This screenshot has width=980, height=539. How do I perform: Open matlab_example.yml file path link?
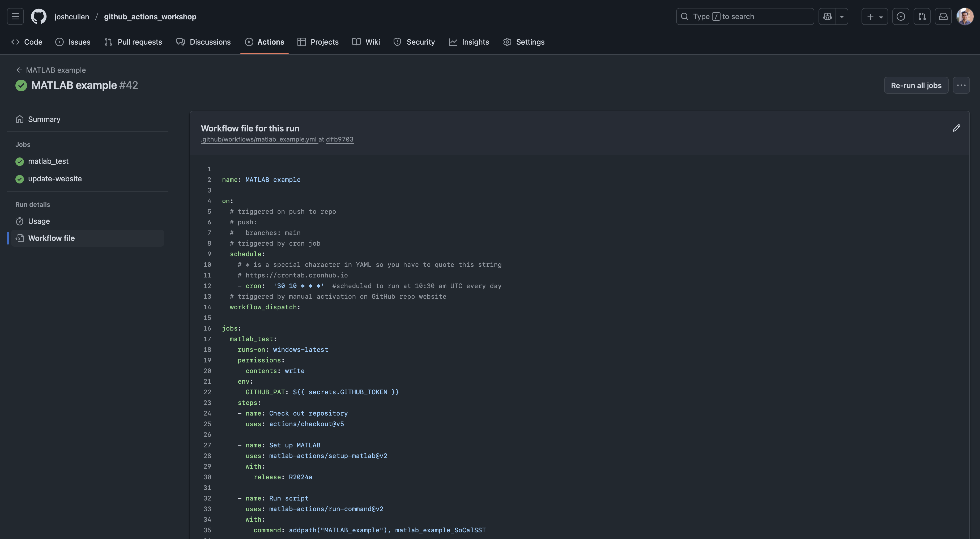[x=259, y=139]
